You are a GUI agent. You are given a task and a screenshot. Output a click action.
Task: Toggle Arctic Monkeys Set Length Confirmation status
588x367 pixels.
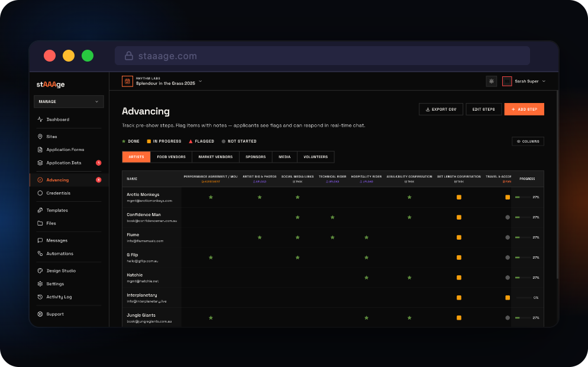[x=458, y=197]
